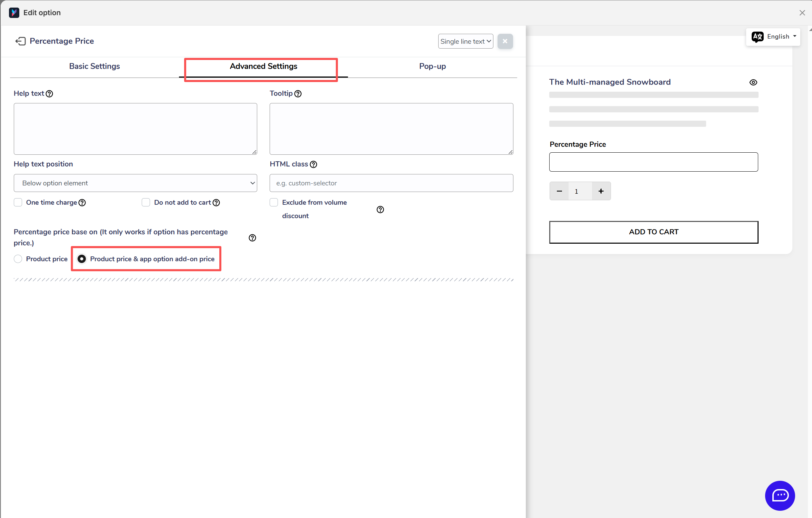This screenshot has width=812, height=518.
Task: Click the Help text question mark icon
Action: [49, 94]
